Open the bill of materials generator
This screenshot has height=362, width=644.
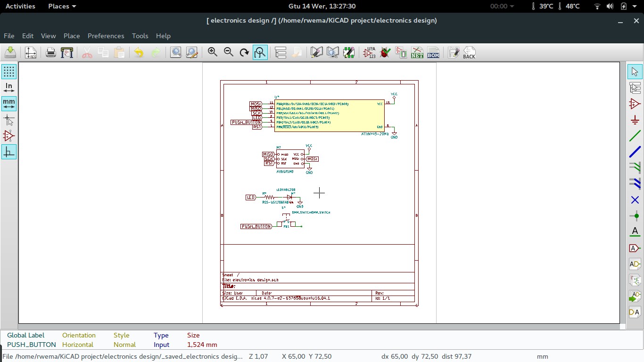click(433, 52)
